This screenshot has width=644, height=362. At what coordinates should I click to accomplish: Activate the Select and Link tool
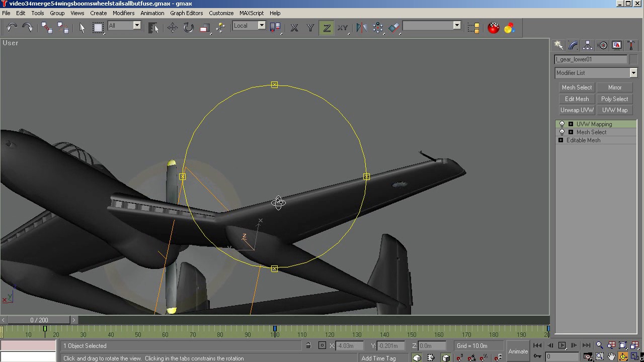47,28
